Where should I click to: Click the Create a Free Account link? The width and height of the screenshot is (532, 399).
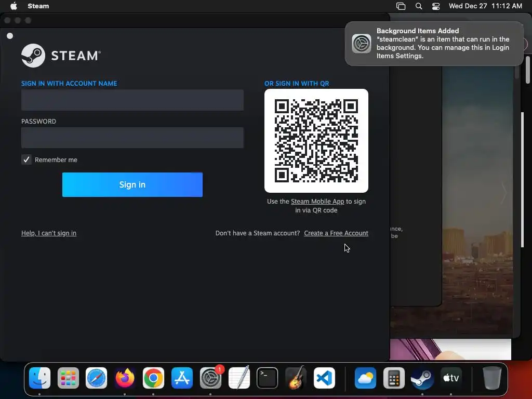click(336, 233)
